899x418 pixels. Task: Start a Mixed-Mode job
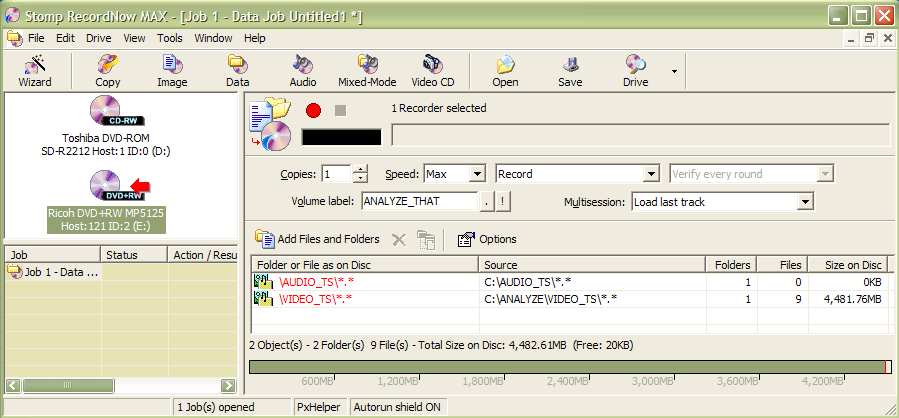click(367, 71)
